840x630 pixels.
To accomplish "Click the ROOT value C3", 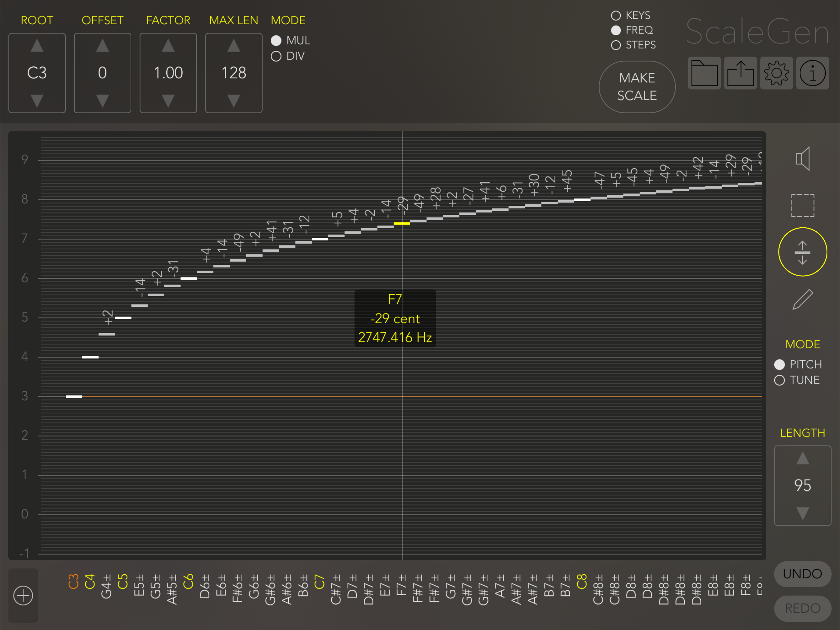I will (x=37, y=73).
